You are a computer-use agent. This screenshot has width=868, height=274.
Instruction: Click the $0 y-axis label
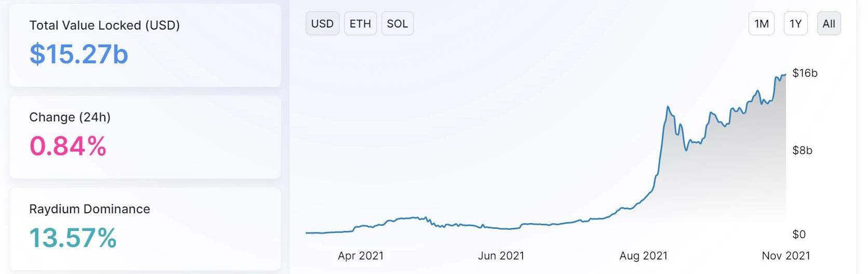pos(799,235)
